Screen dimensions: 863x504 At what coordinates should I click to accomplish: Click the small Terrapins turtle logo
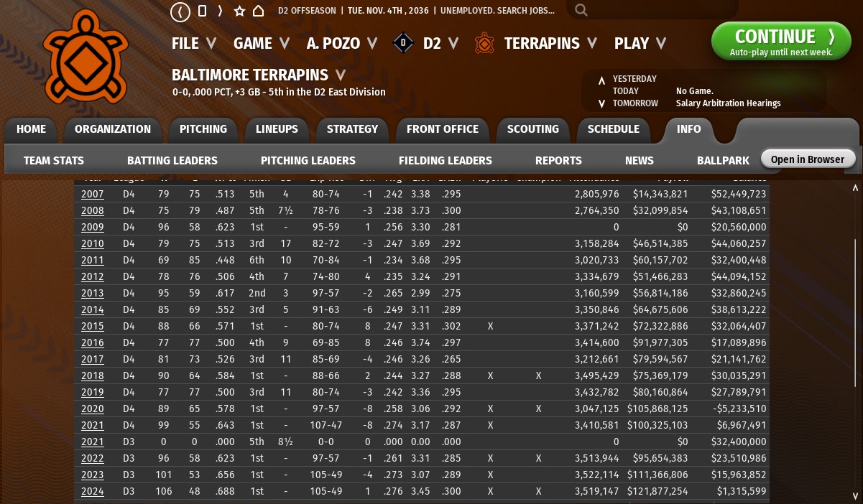(x=484, y=43)
